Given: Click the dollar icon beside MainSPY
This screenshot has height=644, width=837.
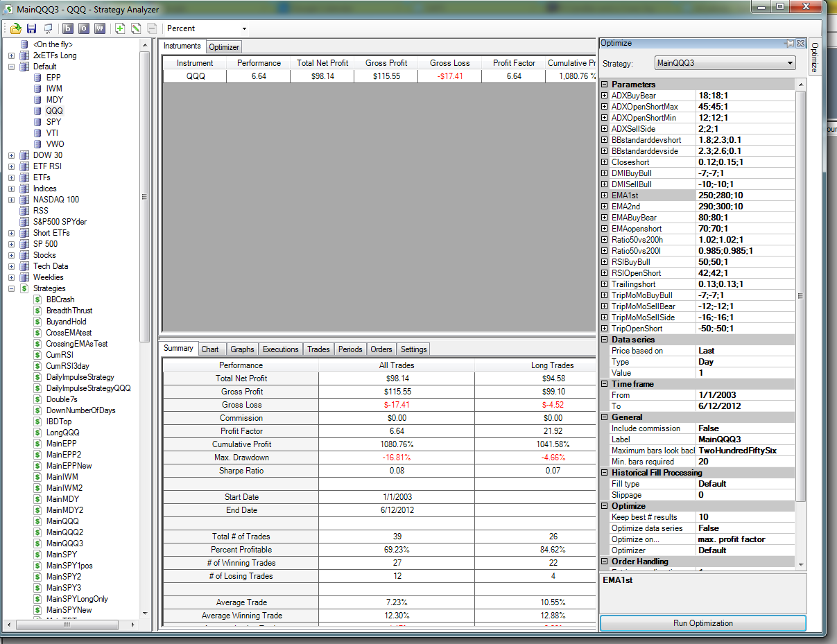Looking at the screenshot, I should 38,555.
